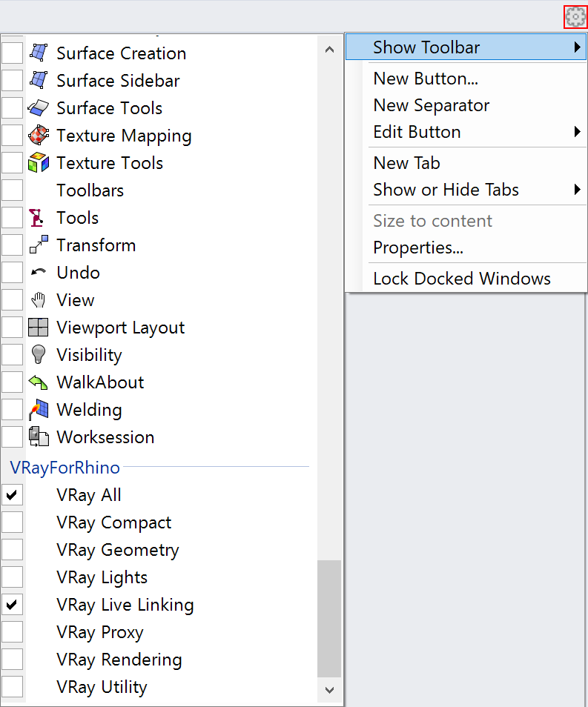Click the gear options icon
Image resolution: width=588 pixels, height=707 pixels.
[x=575, y=17]
